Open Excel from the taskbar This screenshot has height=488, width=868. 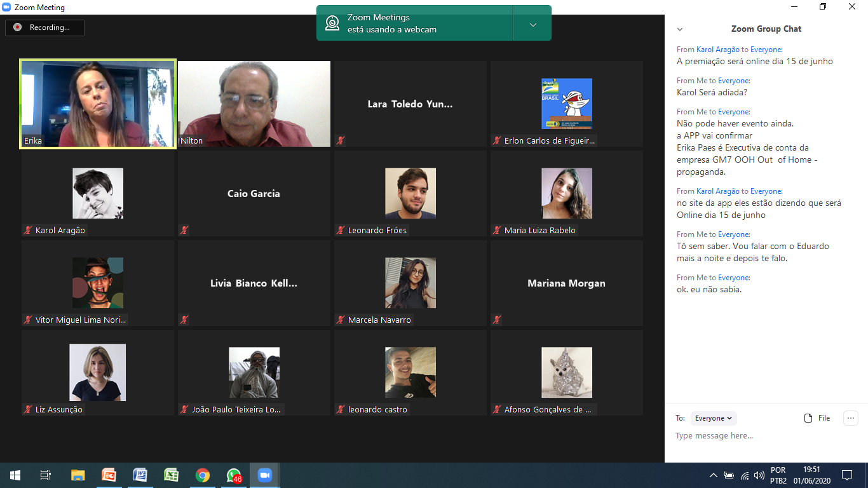(x=171, y=475)
